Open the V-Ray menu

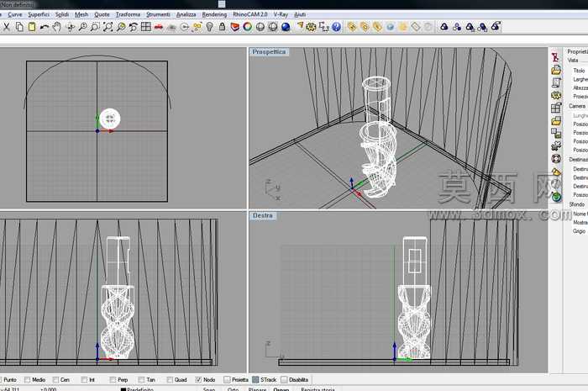pyautogui.click(x=281, y=14)
